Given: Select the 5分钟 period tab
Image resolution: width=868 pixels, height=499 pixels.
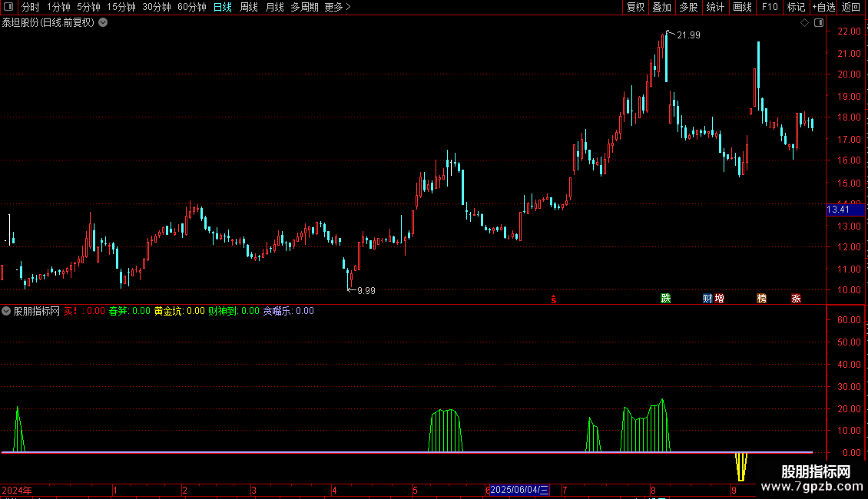Looking at the screenshot, I should click(x=88, y=7).
